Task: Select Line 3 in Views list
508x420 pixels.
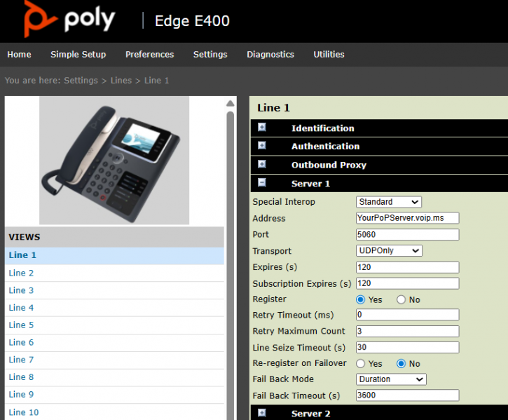Action: (114, 290)
